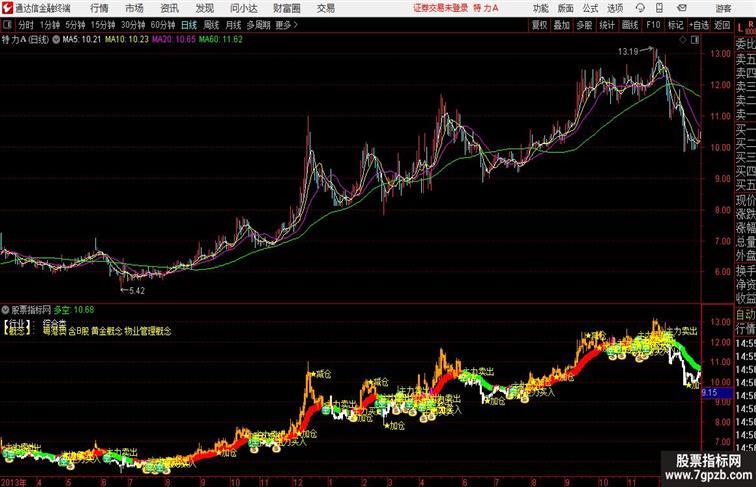Click the 游客 user account button
This screenshot has height=487, width=756.
(723, 8)
